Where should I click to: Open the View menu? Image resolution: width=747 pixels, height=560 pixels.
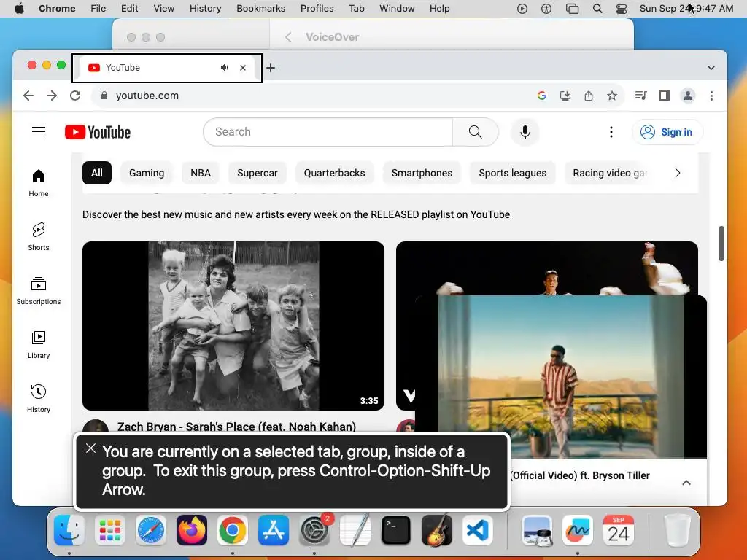(163, 9)
